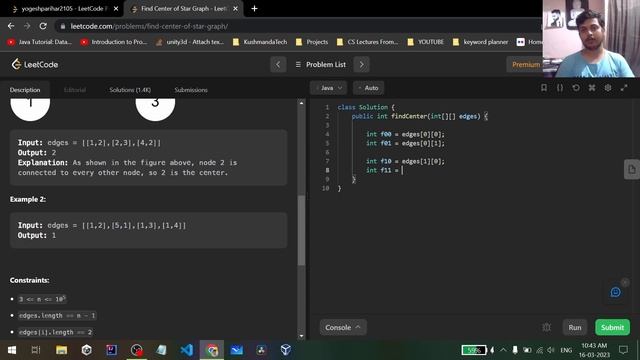Image resolution: width=640 pixels, height=360 pixels.
Task: Open Task View on the taskbar
Action: coord(36,350)
